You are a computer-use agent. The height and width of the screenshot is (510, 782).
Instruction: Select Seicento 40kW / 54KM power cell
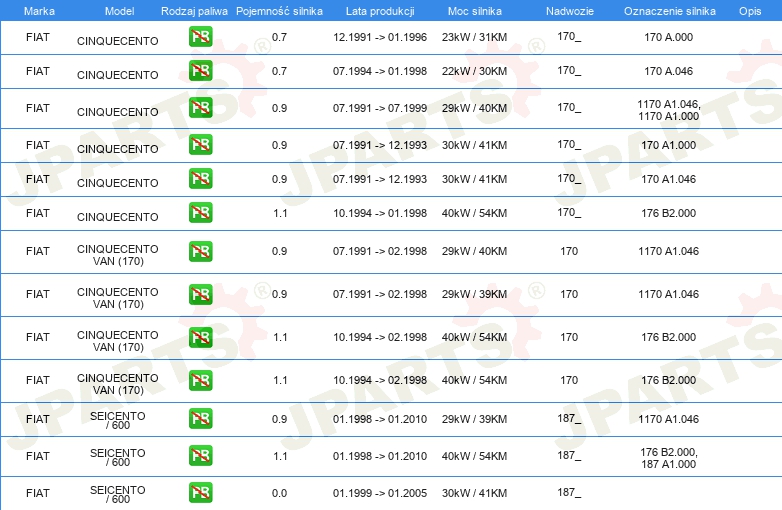(x=474, y=456)
